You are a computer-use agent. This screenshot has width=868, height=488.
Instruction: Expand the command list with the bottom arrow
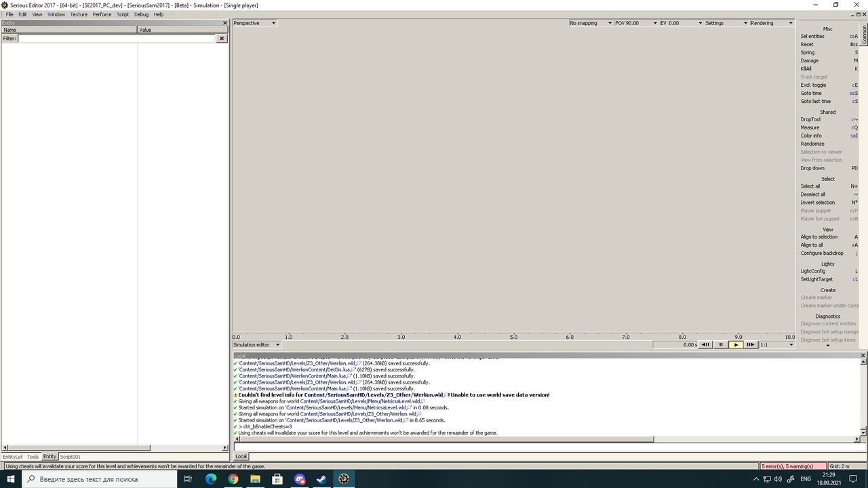pyautogui.click(x=827, y=346)
